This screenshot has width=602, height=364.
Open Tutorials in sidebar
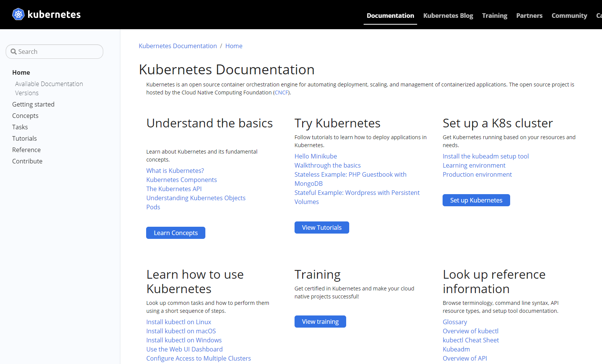pos(24,138)
